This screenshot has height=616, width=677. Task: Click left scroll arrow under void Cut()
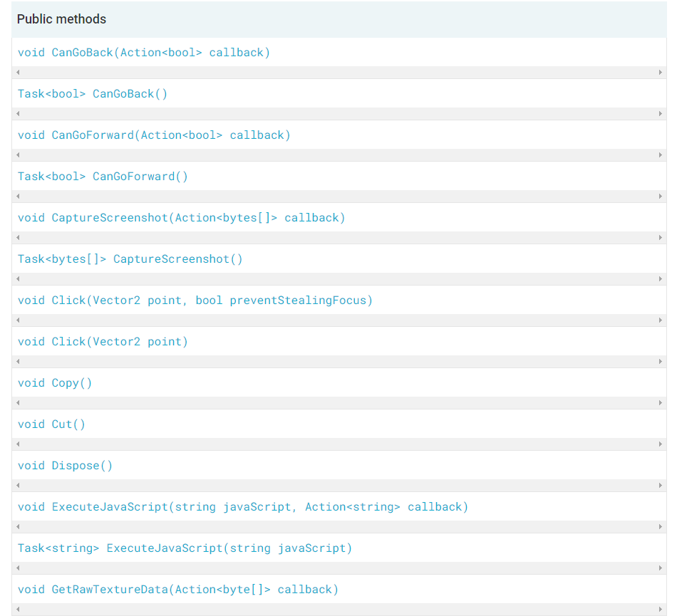pos(18,444)
